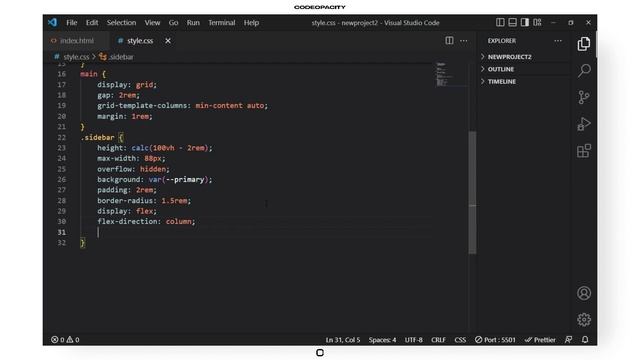Screen dimensions: 640x360
Task: Click the 'flex-direction: column;' line
Action: pyautogui.click(x=146, y=221)
